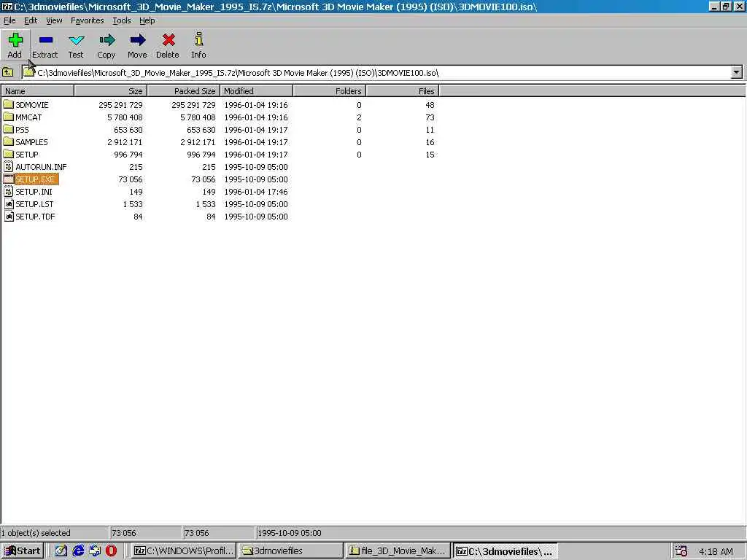Image resolution: width=747 pixels, height=560 pixels.
Task: Click the SETUP.INI file icon
Action: click(x=8, y=191)
